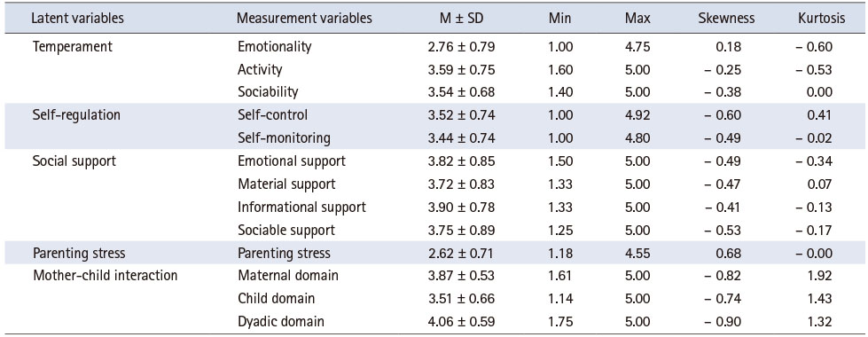Click the Min column header

pos(559,19)
